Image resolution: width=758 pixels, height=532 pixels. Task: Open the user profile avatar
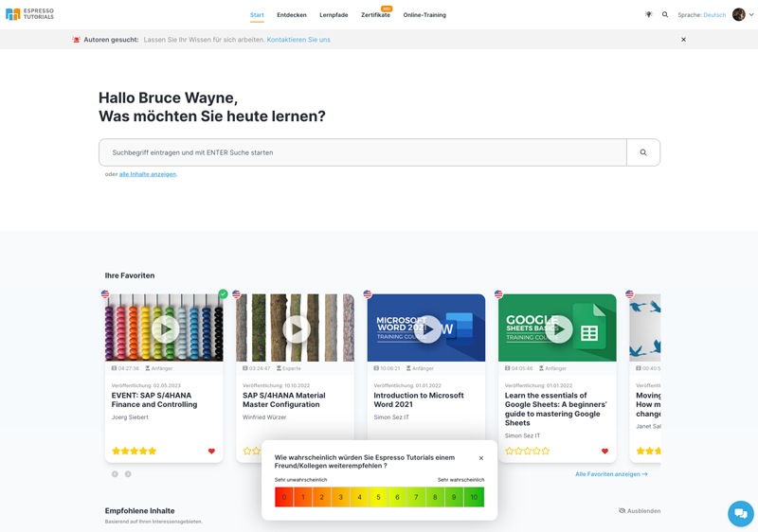pos(739,14)
